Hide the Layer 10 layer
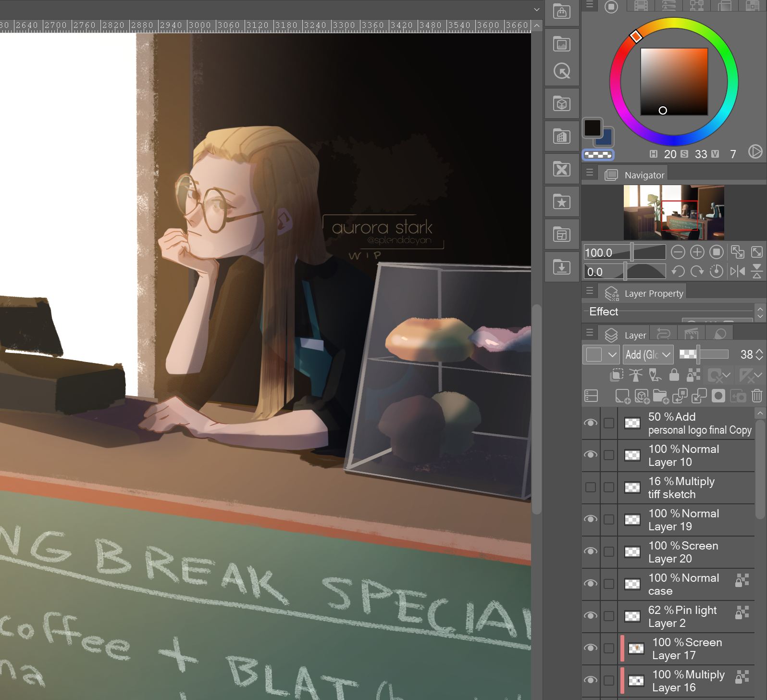767x700 pixels. (591, 455)
